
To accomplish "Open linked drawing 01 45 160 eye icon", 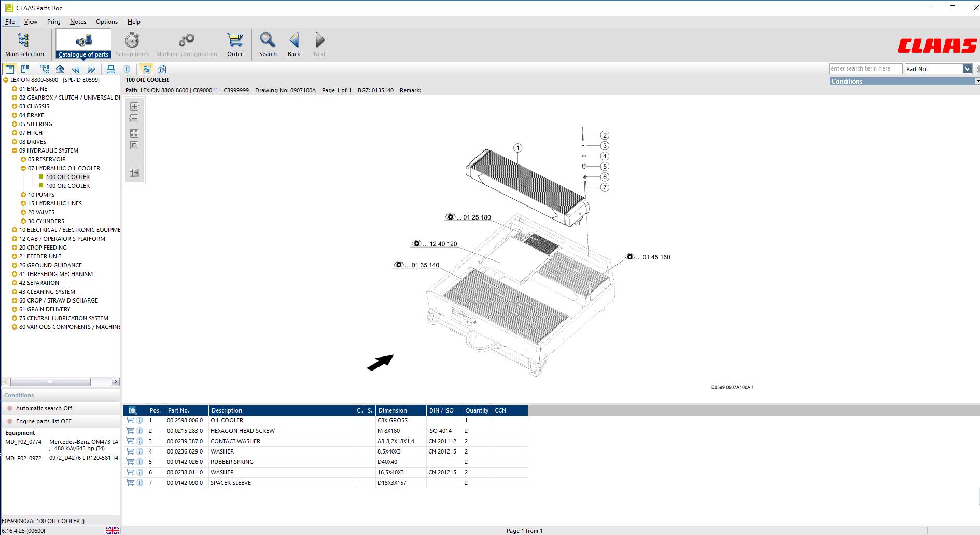I will pyautogui.click(x=630, y=257).
